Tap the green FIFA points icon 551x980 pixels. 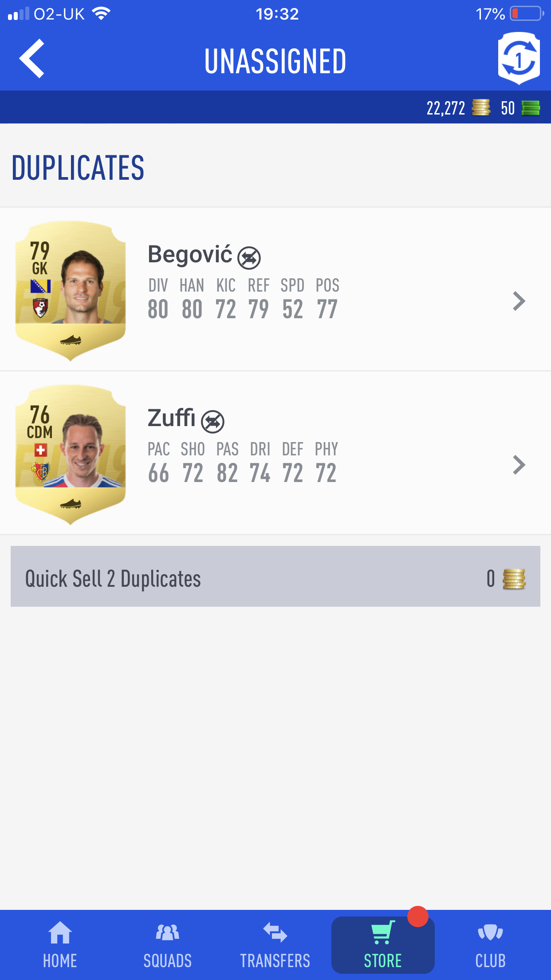531,108
